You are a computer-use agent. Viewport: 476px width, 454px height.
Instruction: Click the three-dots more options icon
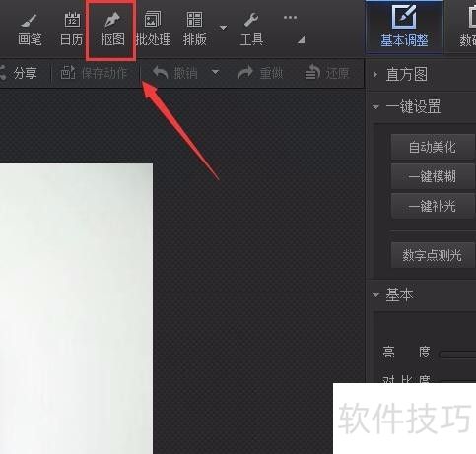click(290, 17)
